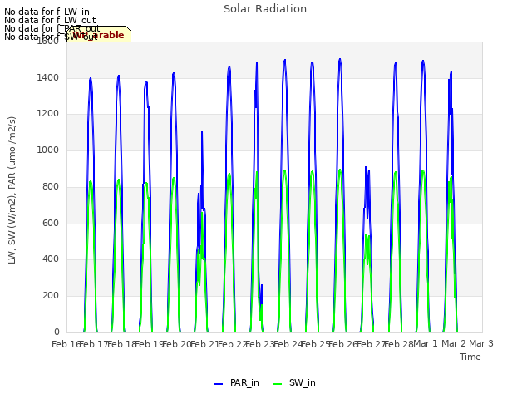Click the Solar Radiation chart title

click(265, 9)
